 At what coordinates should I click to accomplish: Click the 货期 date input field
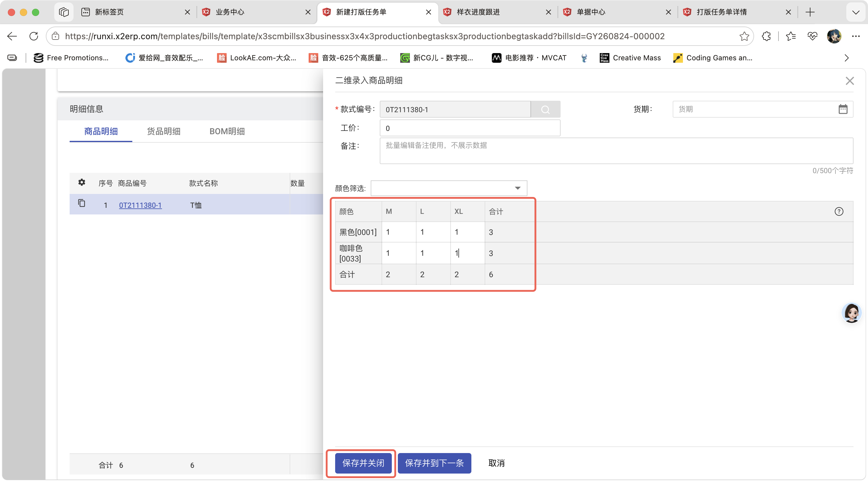pyautogui.click(x=763, y=109)
